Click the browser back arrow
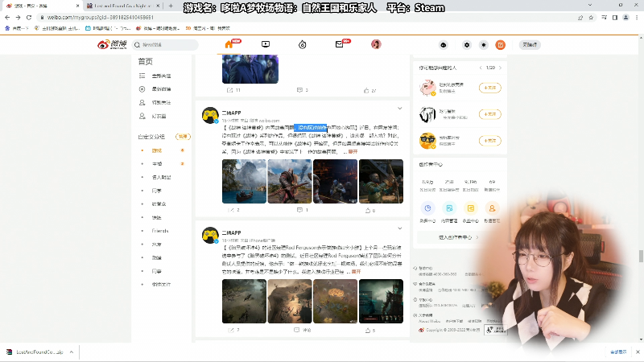This screenshot has height=362, width=644. 7,17
